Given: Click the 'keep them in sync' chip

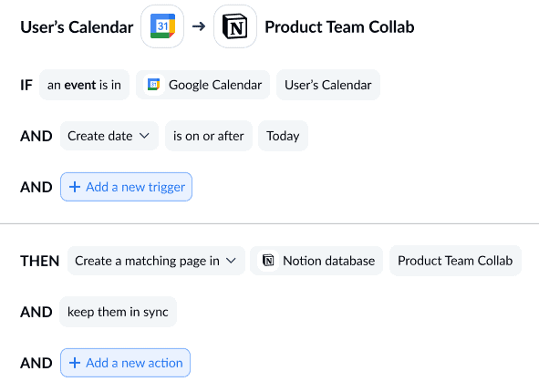Looking at the screenshot, I should click(118, 312).
